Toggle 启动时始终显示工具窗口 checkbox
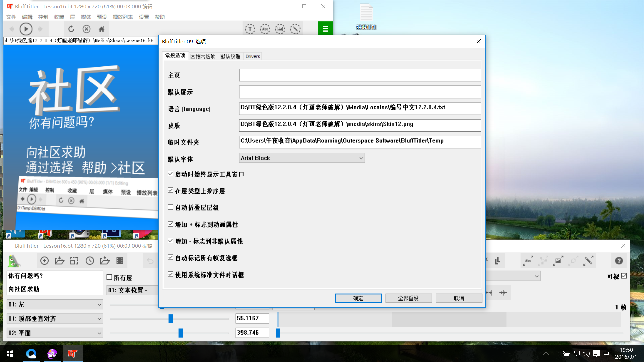Screen dimensions: 644x362 [171, 174]
